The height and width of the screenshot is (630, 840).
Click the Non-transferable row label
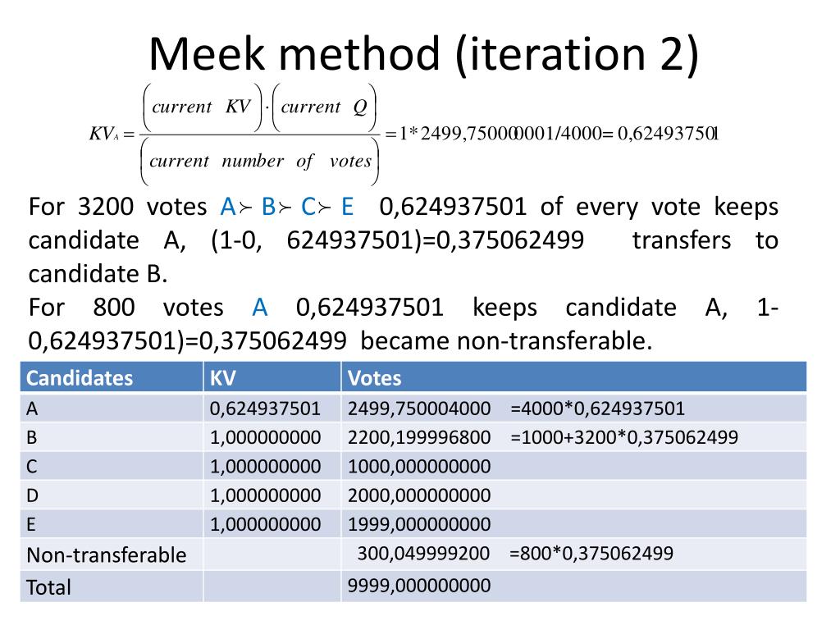click(x=107, y=555)
